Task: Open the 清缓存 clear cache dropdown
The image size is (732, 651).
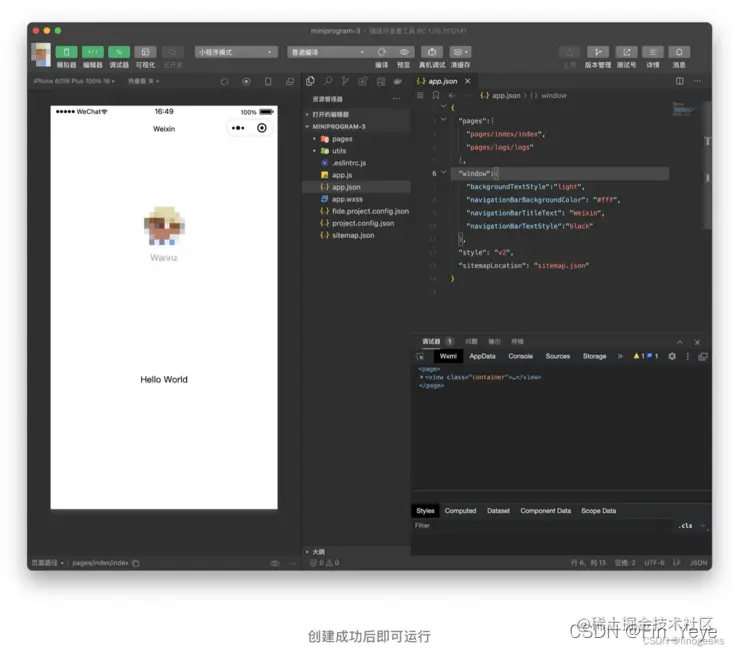Action: click(460, 52)
